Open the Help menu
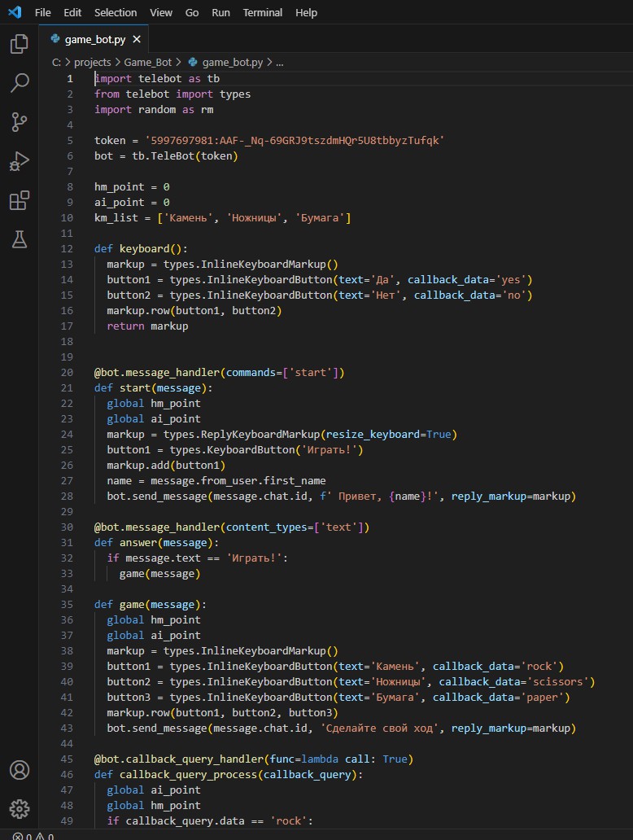Viewport: 633px width, 840px height. click(306, 12)
